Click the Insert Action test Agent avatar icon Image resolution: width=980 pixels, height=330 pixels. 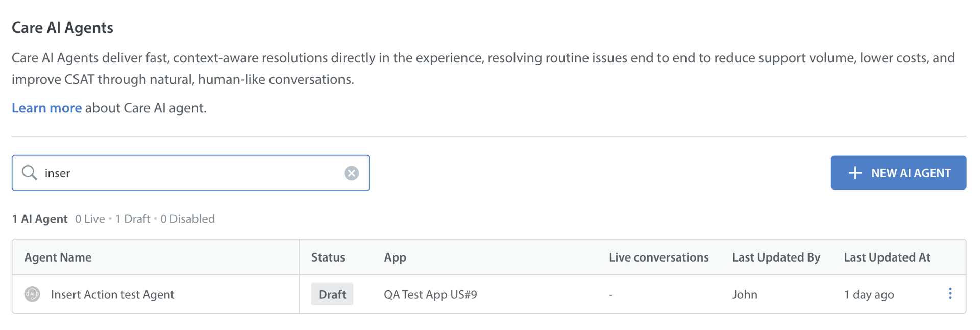tap(32, 294)
